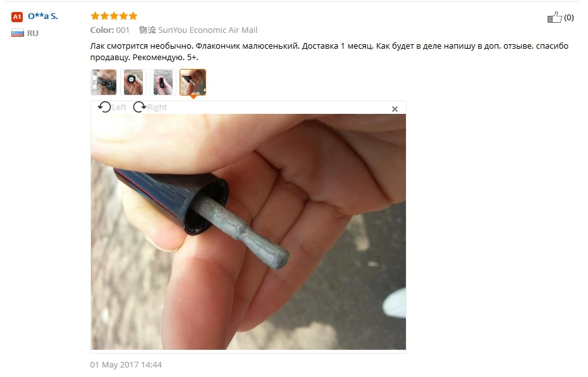Click the Color: 001 label

110,30
